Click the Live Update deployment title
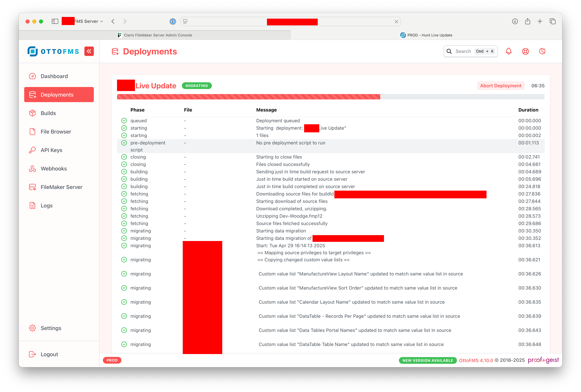This screenshot has height=392, width=581. click(156, 86)
